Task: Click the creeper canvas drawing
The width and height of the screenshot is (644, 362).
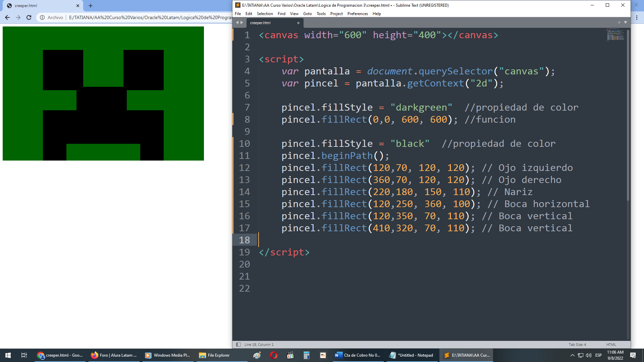Action: 103,94
